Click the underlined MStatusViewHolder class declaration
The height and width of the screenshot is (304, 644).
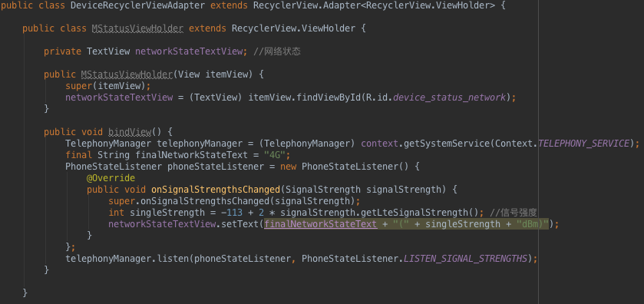137,28
